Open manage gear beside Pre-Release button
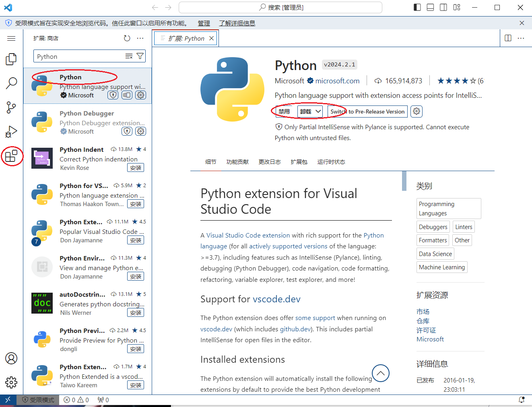Image resolution: width=532 pixels, height=407 pixels. 417,112
